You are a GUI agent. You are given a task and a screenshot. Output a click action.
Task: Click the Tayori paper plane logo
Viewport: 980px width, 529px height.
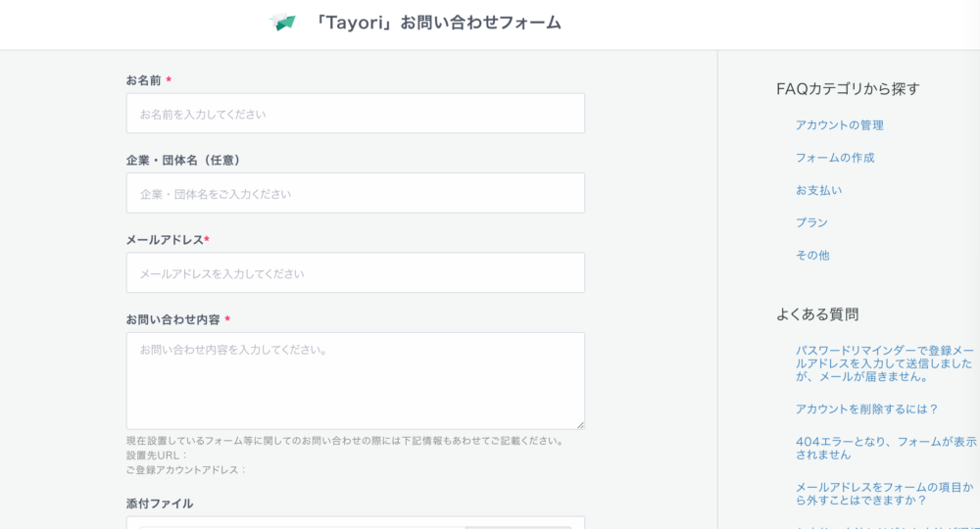283,23
